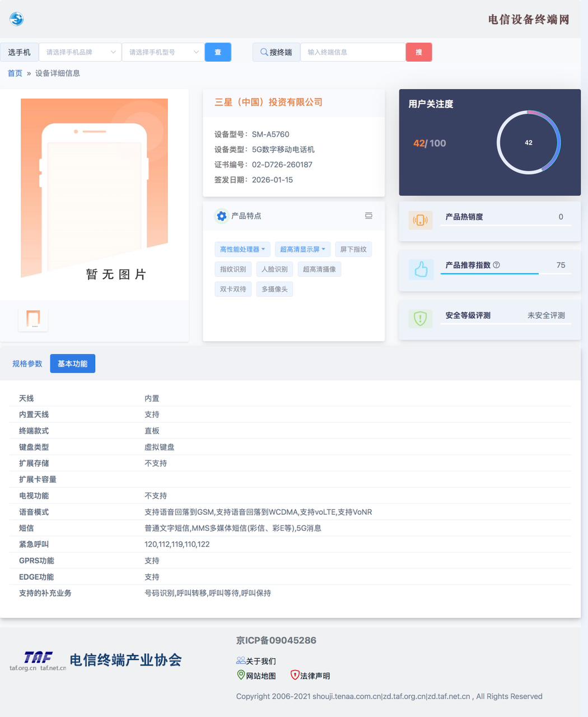Click the TAF association logo in the footer
Viewport: 588px width, 717px height.
click(x=38, y=660)
